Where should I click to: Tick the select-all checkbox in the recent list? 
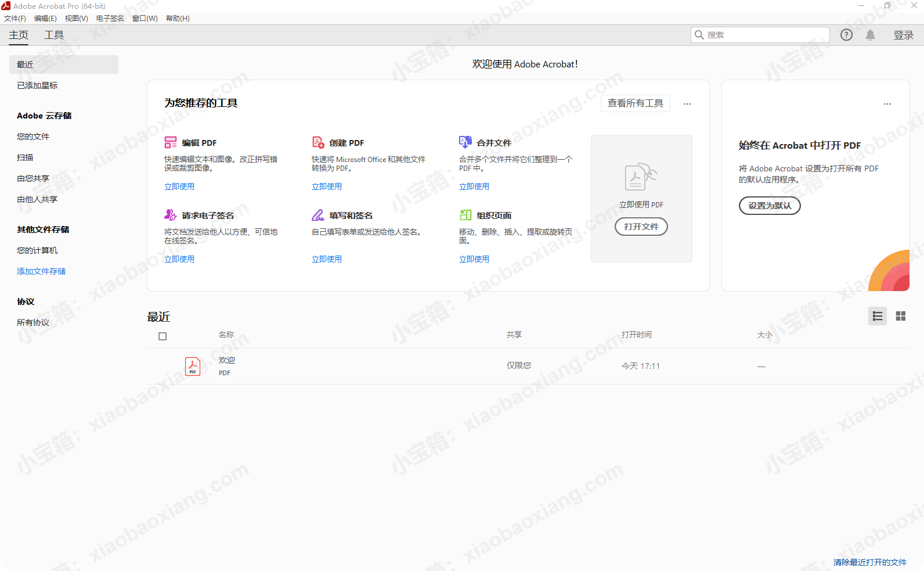point(163,336)
